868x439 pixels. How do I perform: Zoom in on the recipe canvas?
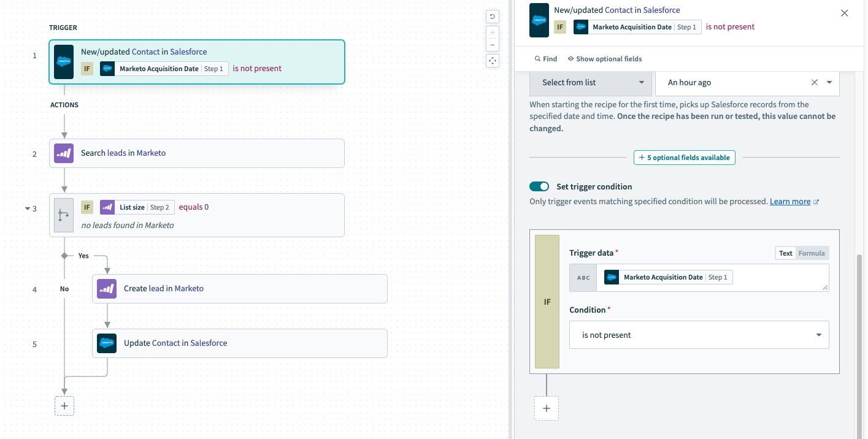(x=492, y=32)
